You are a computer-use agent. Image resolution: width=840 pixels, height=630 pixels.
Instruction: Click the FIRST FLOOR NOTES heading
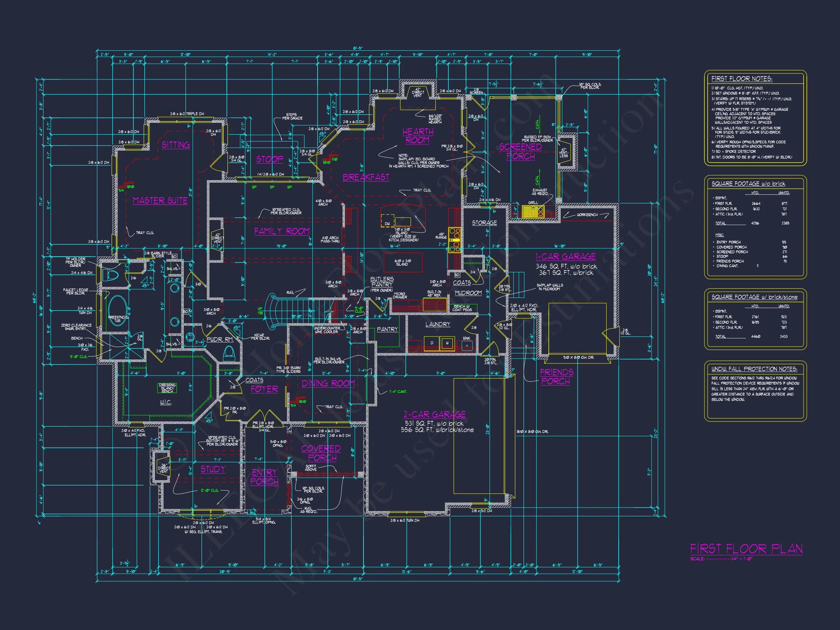coord(741,79)
